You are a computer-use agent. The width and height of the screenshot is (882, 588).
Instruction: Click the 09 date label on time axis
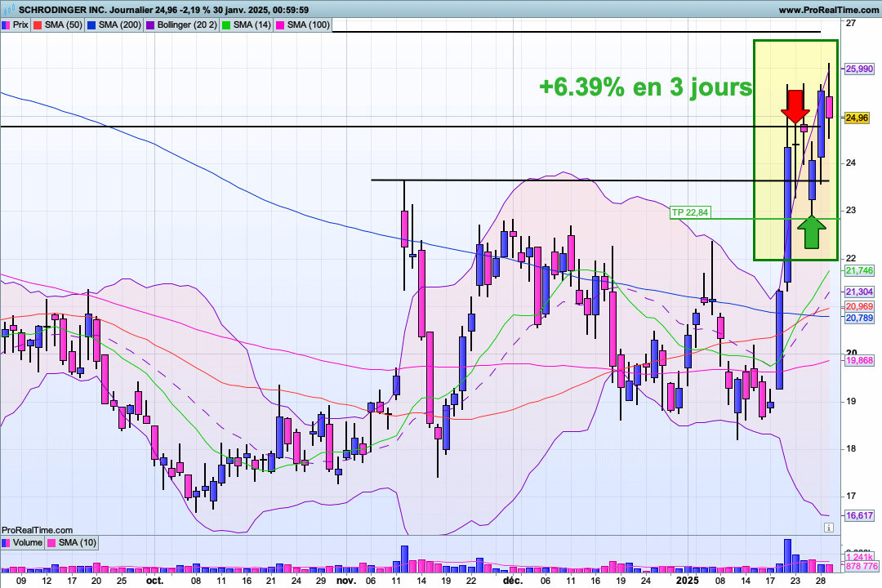(x=21, y=581)
